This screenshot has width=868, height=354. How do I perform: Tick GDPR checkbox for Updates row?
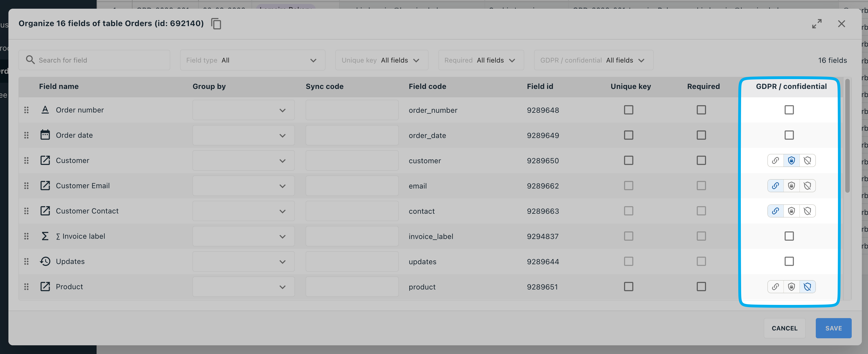[789, 261]
